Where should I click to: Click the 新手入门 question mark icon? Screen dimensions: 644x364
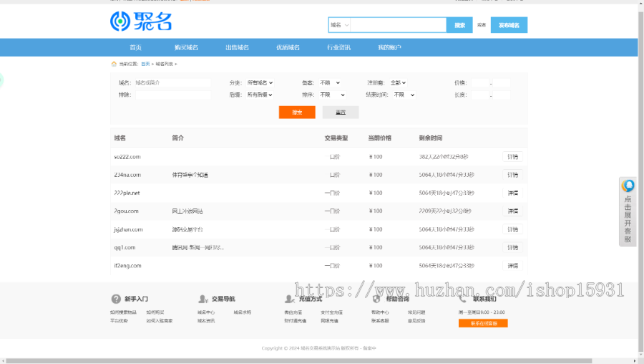pos(116,299)
